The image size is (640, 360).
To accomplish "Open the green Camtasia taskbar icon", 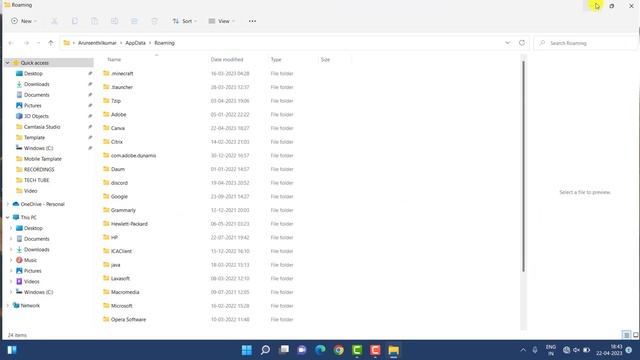I will pyautogui.click(x=357, y=350).
